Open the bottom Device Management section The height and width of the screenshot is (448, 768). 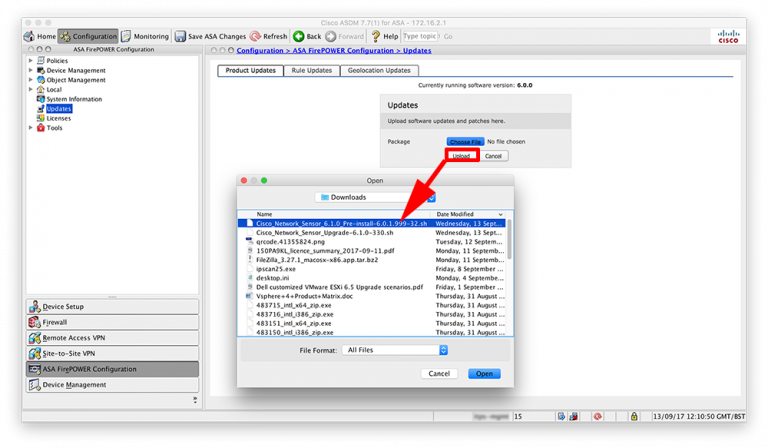(113, 385)
